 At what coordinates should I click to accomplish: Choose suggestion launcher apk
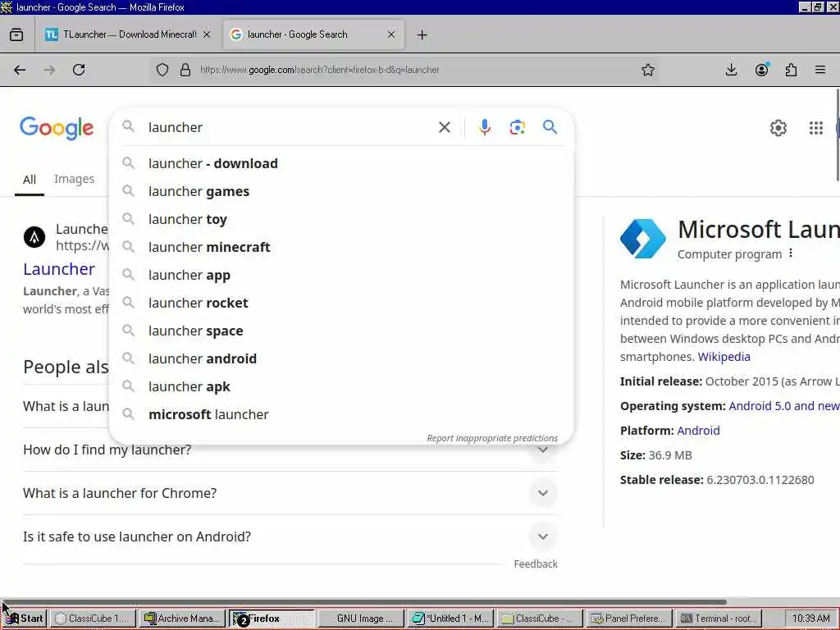point(341,386)
